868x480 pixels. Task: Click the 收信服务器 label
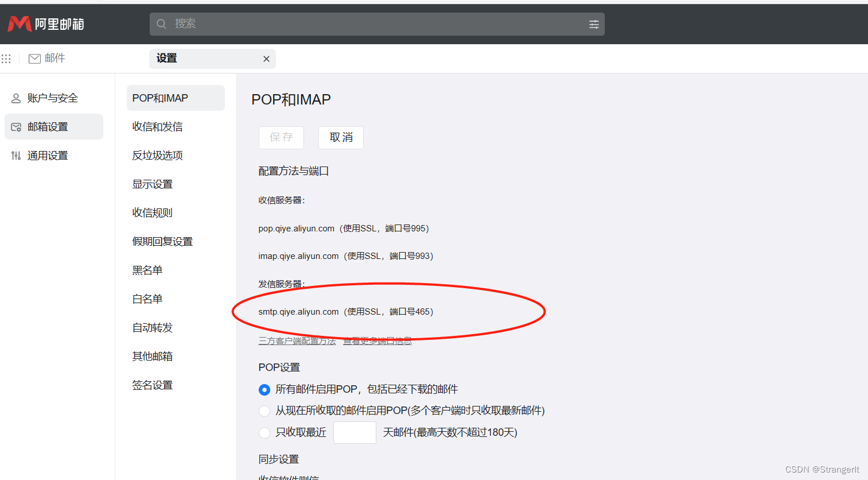click(282, 200)
